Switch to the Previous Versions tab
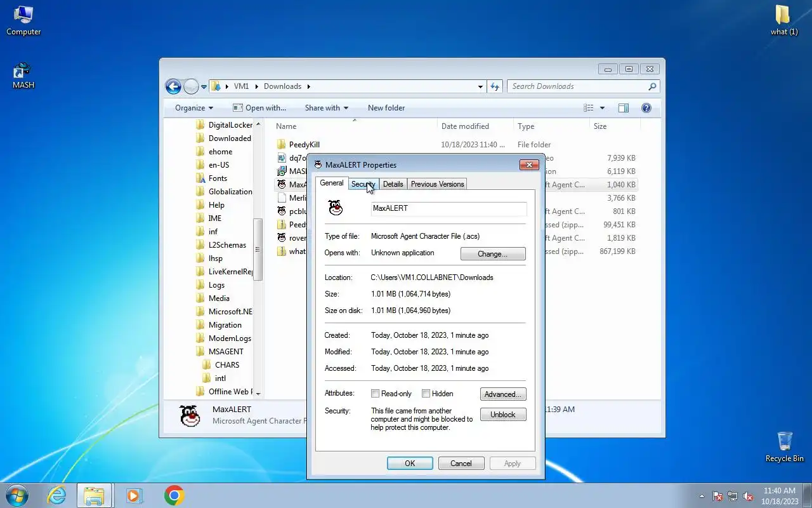The width and height of the screenshot is (812, 508). click(437, 184)
